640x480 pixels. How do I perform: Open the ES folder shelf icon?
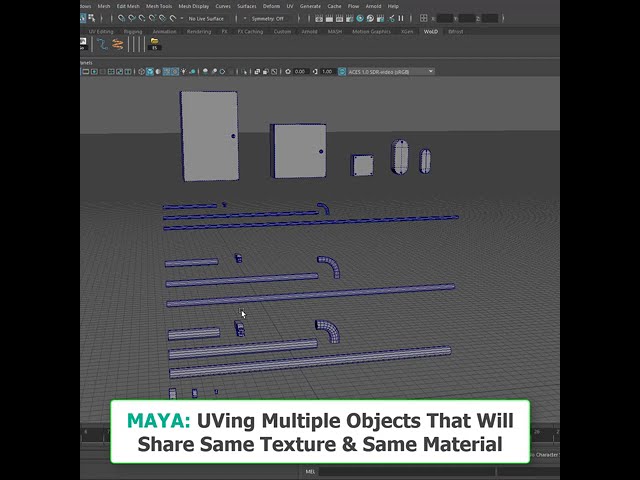[x=154, y=44]
